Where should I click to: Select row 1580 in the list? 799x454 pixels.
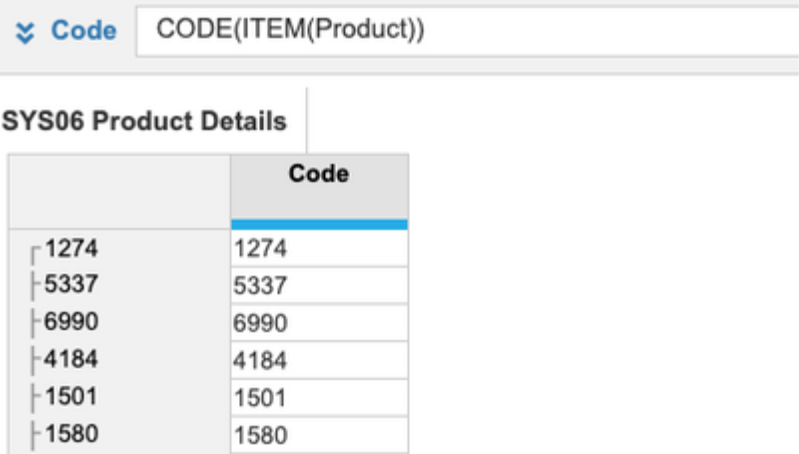[120, 435]
